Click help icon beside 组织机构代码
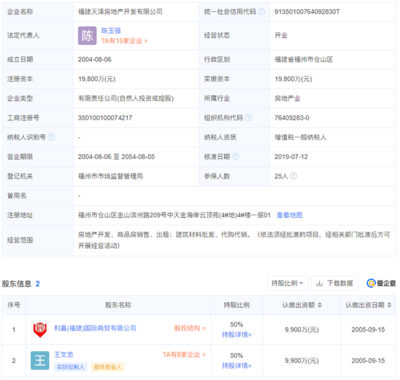 [x=249, y=118]
